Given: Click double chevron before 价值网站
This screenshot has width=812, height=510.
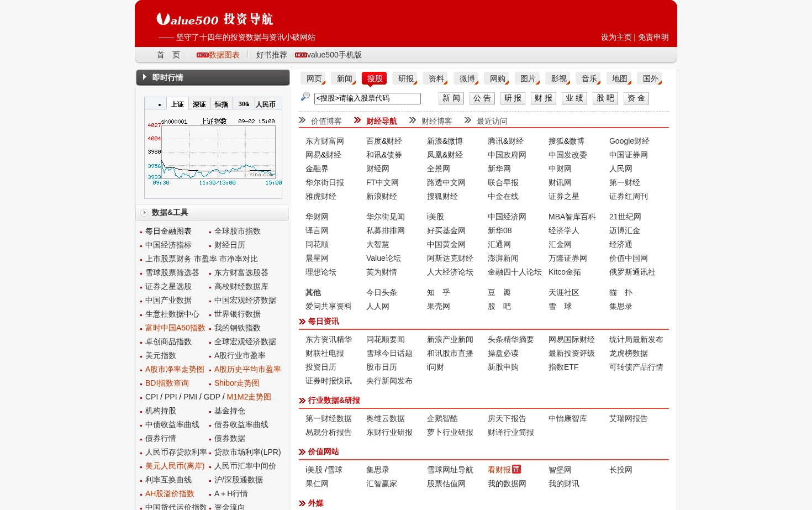Looking at the screenshot, I should pos(302,452).
